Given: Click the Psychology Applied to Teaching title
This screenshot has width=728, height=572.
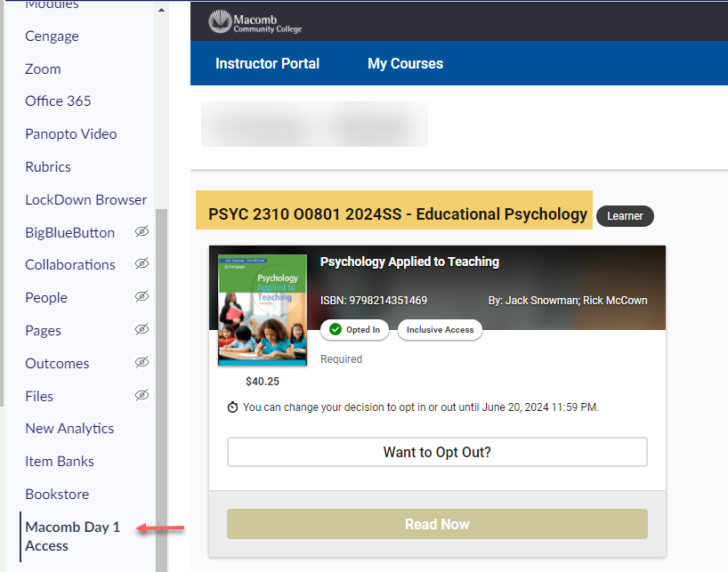Looking at the screenshot, I should pos(409,262).
